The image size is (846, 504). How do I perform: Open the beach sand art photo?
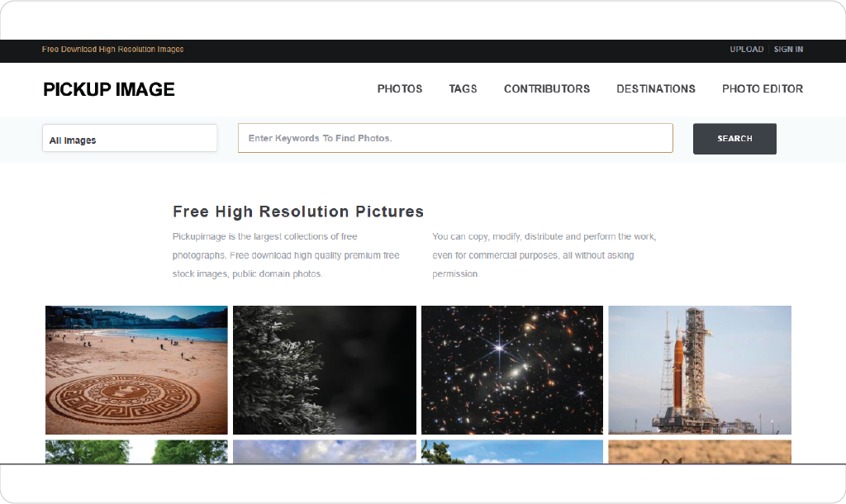pyautogui.click(x=136, y=370)
